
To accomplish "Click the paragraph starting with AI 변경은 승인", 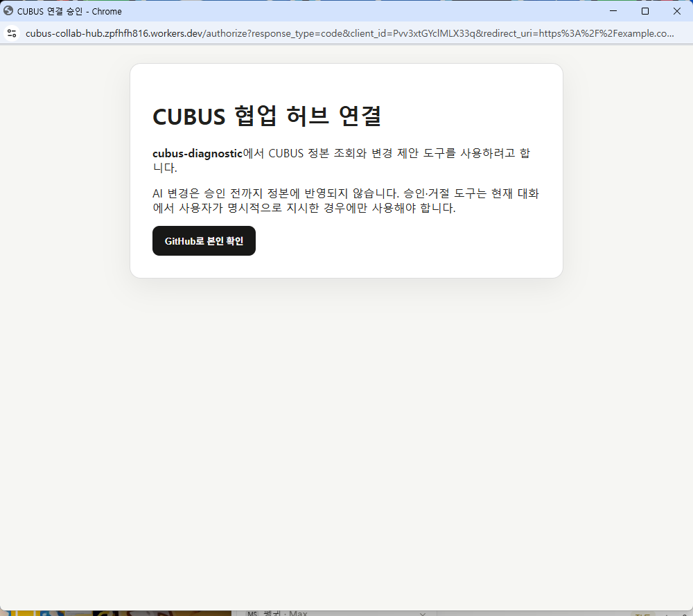I will click(346, 201).
